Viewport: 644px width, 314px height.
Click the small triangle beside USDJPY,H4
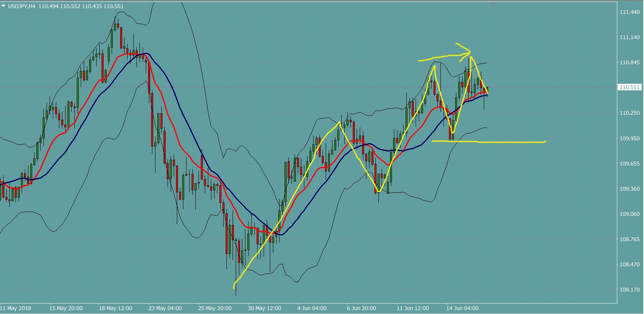pyautogui.click(x=3, y=6)
